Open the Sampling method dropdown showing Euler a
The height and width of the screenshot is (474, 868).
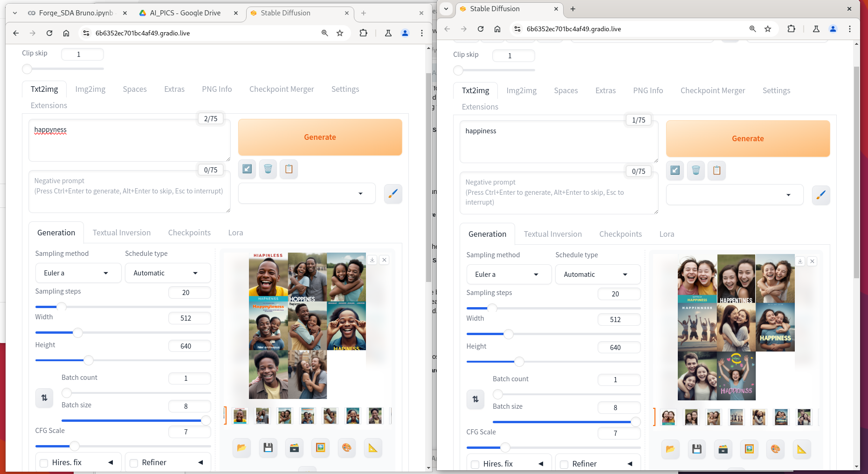point(78,273)
